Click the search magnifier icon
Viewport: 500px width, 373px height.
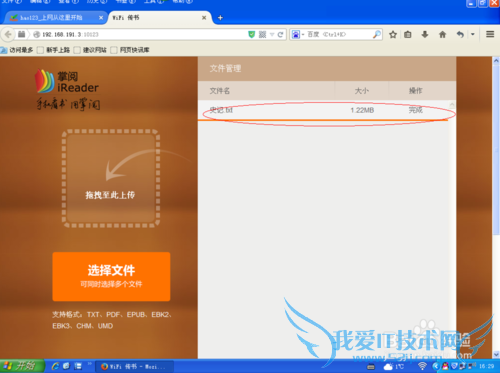[x=377, y=34]
